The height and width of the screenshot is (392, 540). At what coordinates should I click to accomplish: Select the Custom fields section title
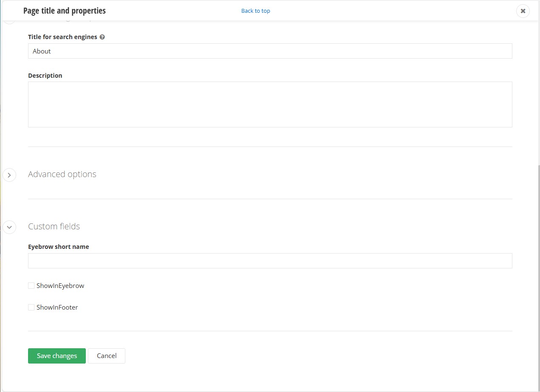click(54, 226)
